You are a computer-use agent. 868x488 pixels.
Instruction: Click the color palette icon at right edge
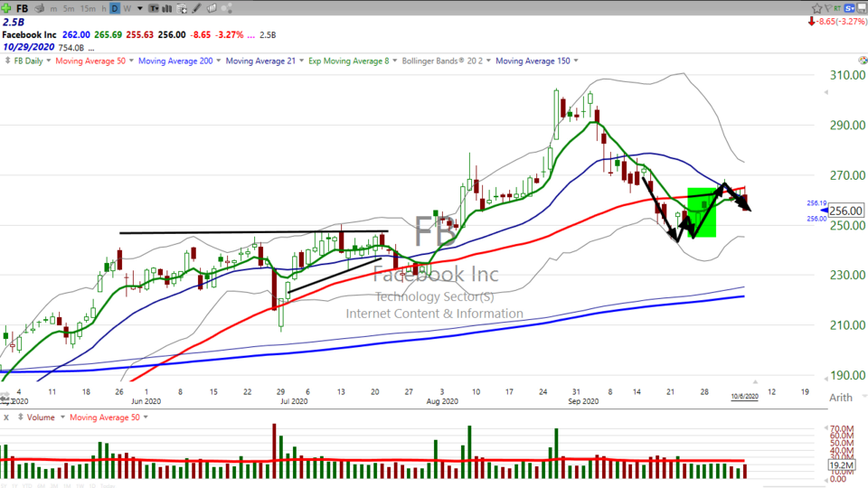[x=863, y=60]
